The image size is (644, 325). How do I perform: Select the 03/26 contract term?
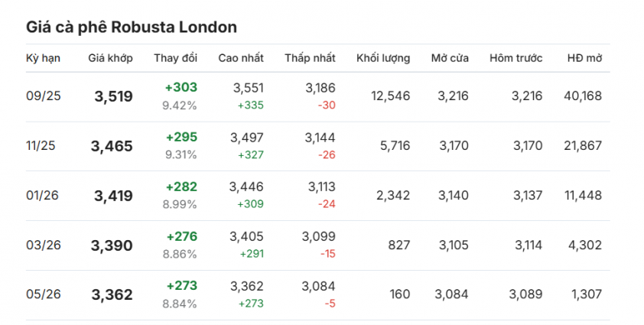point(44,245)
